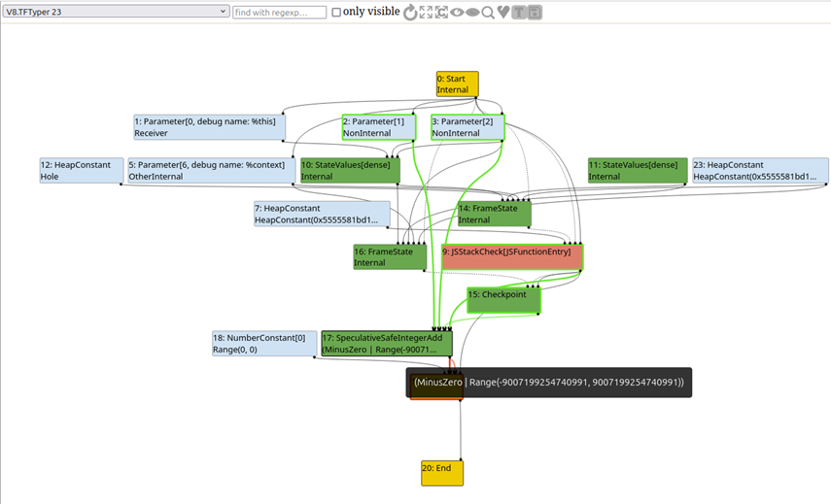Select node 5: Parameter[6, debug name: %context]
Screen dimensions: 831x504
211,171
